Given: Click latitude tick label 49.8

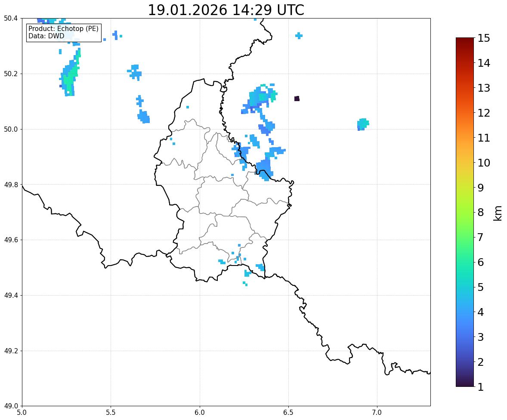Looking at the screenshot, I should pos(11,185).
